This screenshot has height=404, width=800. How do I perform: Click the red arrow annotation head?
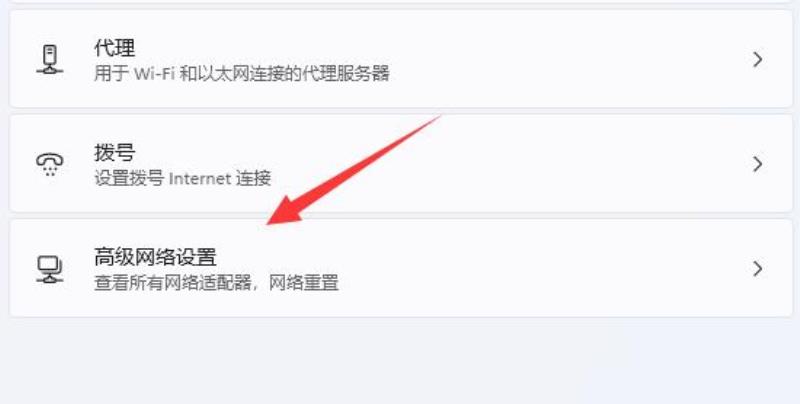point(285,211)
